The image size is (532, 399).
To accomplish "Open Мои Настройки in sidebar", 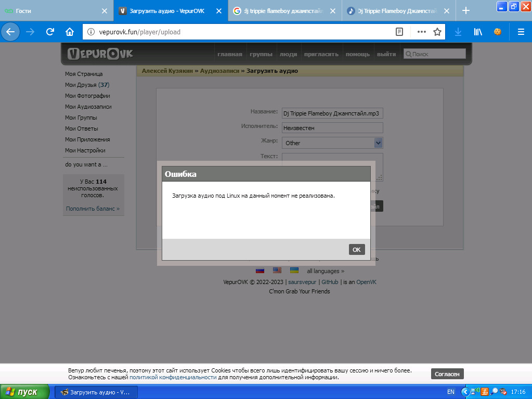I will pos(85,150).
